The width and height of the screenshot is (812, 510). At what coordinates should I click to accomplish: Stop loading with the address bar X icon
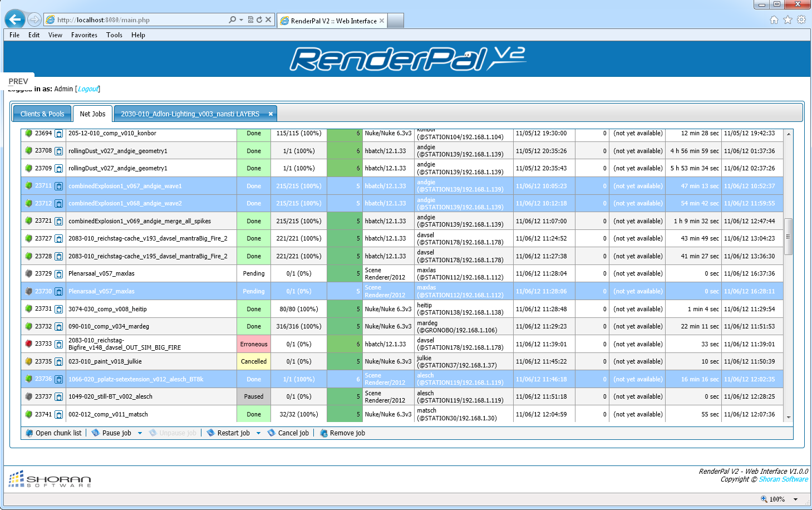[x=268, y=19]
